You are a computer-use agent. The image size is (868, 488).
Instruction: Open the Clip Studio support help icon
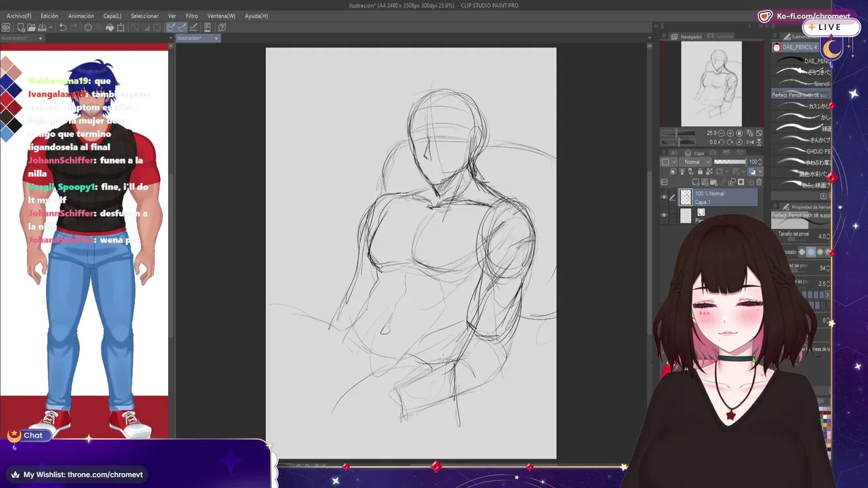click(222, 28)
